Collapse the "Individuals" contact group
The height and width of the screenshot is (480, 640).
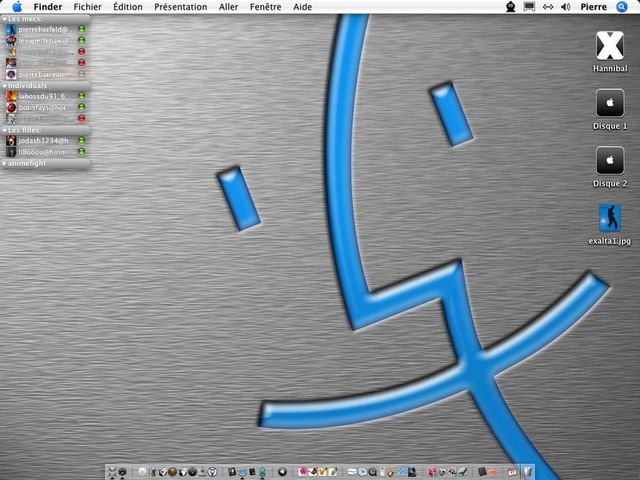click(x=4, y=86)
